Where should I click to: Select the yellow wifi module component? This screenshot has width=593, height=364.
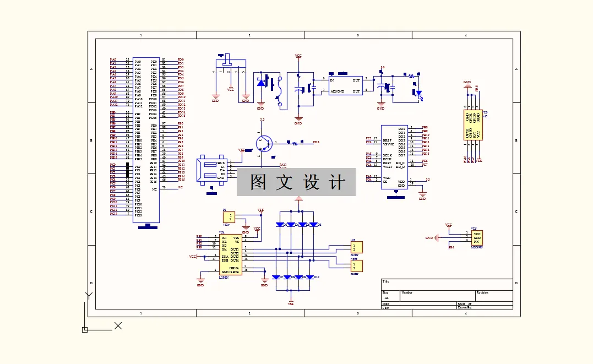click(x=473, y=125)
